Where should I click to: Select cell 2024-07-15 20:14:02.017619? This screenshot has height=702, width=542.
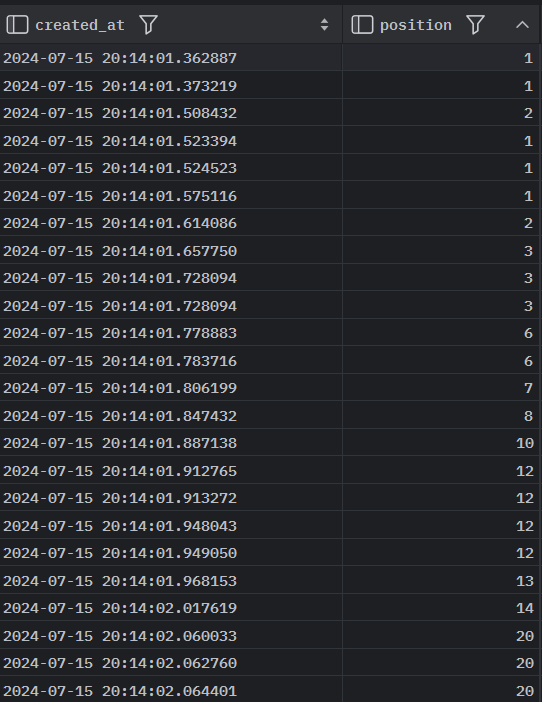click(171, 608)
